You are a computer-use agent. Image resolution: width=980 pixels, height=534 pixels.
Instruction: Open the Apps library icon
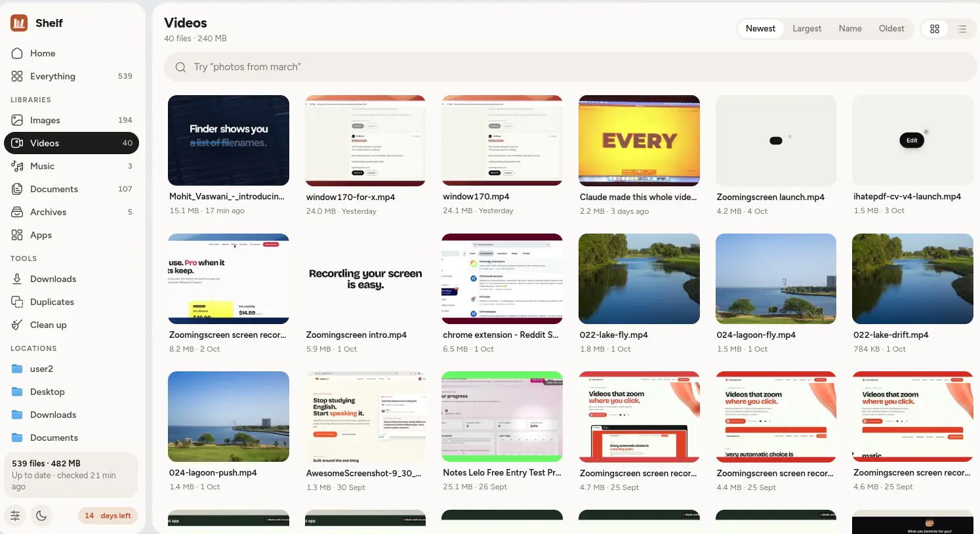point(17,235)
